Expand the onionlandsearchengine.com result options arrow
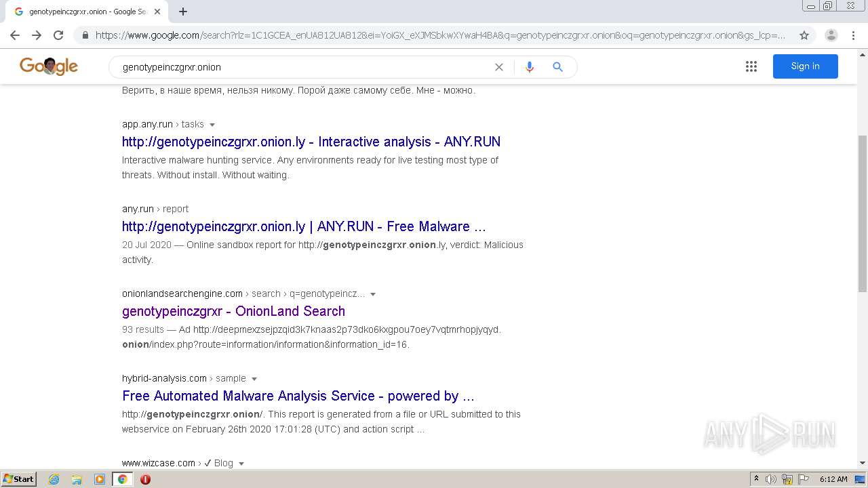Screen dimensions: 868x488 click(x=373, y=294)
